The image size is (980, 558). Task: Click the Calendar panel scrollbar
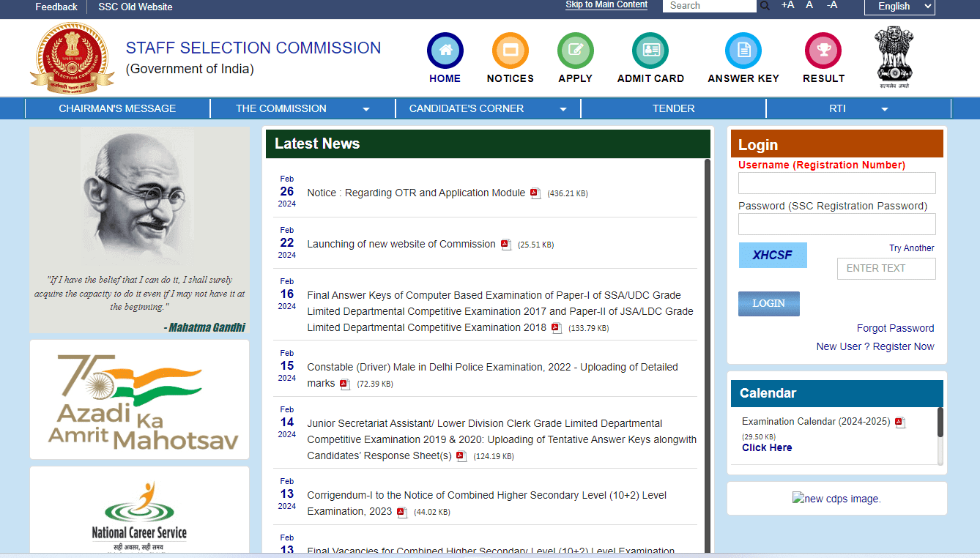click(940, 436)
